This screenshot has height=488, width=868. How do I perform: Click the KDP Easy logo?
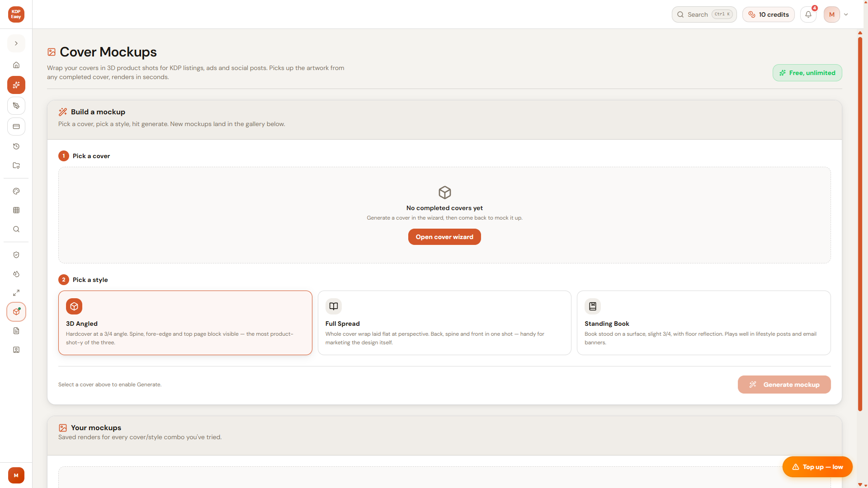(16, 14)
